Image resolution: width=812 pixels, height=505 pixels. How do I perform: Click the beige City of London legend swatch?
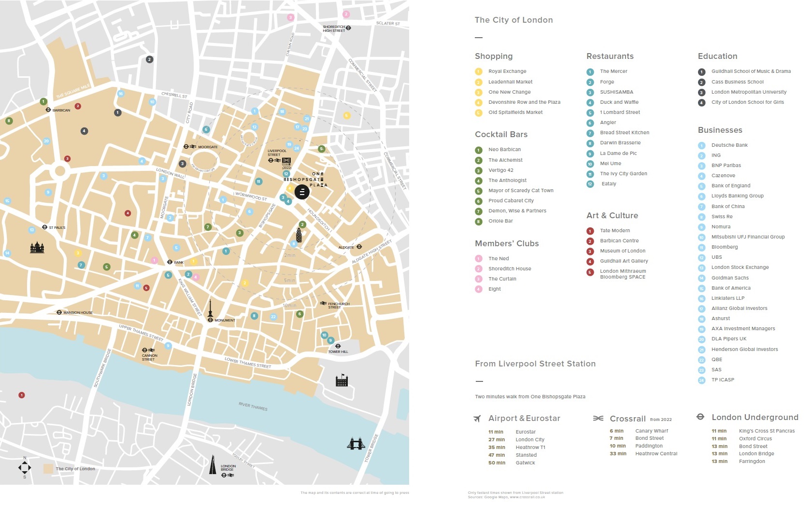[x=48, y=469]
